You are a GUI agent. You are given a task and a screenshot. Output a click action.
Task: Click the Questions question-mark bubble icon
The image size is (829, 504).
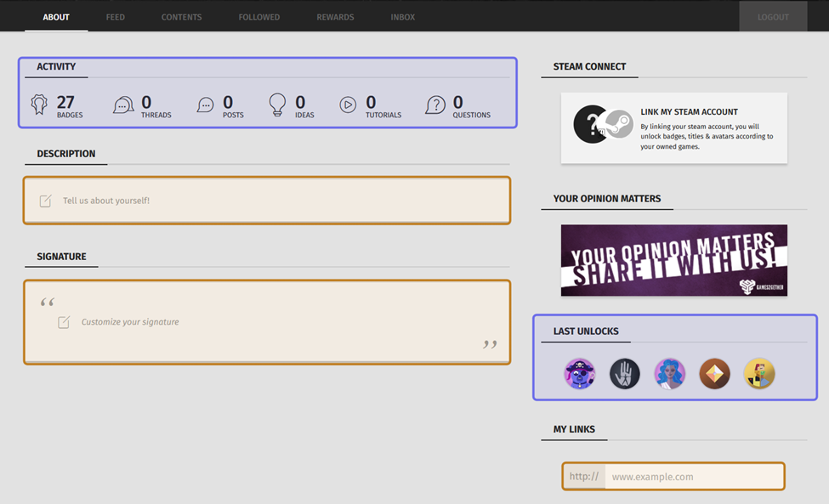435,105
